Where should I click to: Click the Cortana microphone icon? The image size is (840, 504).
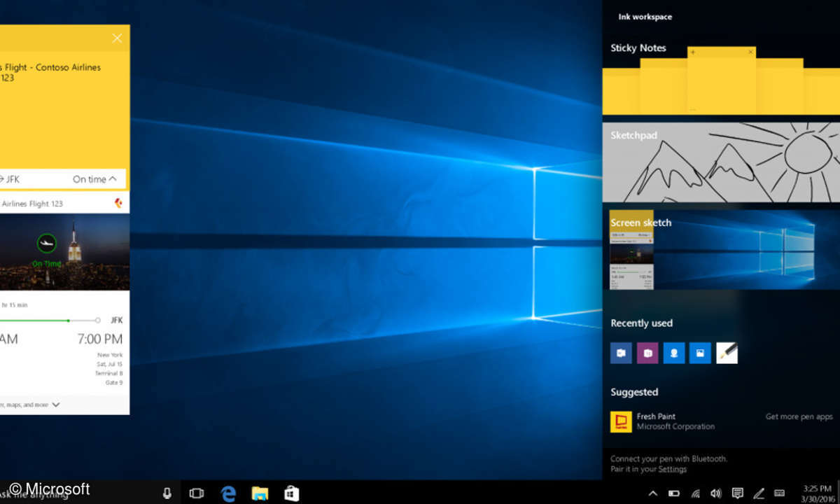(167, 493)
